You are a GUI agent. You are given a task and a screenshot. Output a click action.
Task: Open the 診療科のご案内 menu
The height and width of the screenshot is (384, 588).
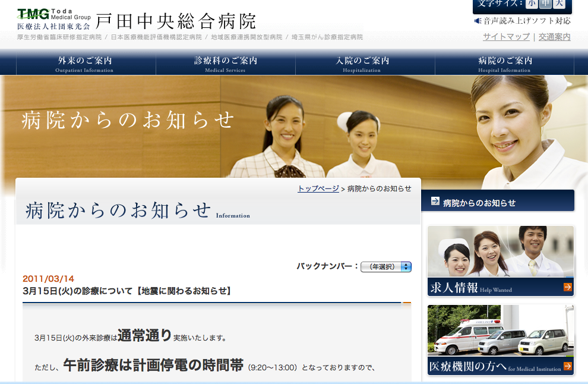point(226,64)
